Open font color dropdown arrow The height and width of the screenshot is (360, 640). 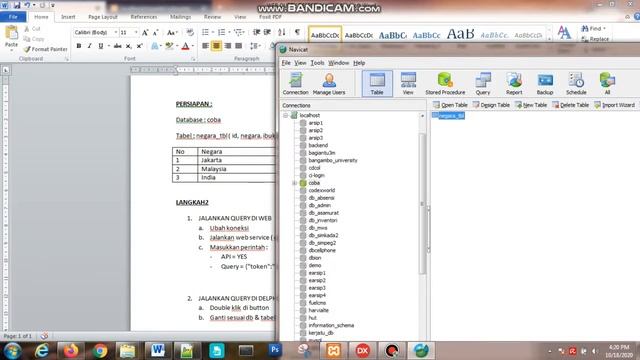pyautogui.click(x=193, y=46)
